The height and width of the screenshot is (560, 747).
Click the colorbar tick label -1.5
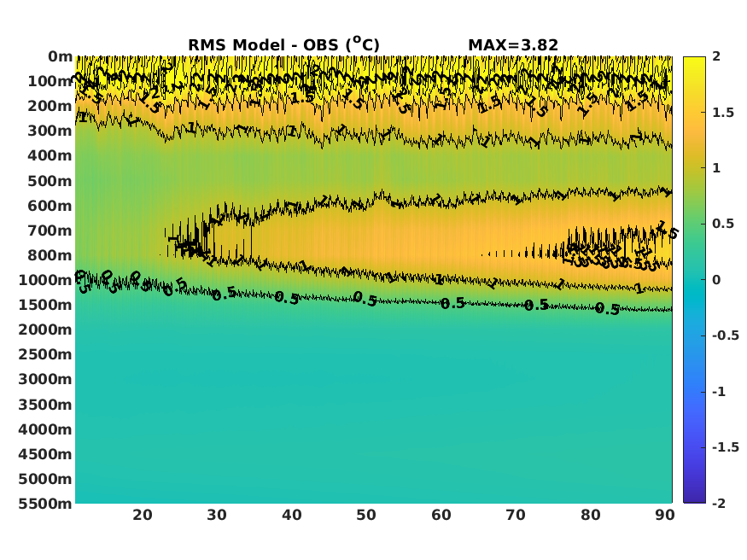(726, 447)
